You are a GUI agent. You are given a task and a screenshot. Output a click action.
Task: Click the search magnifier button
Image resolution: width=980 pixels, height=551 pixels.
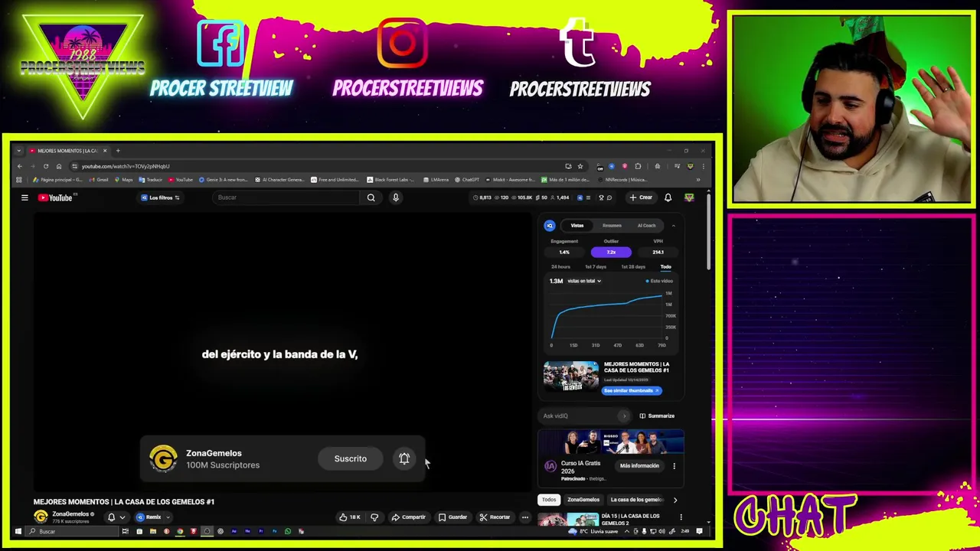(x=371, y=197)
